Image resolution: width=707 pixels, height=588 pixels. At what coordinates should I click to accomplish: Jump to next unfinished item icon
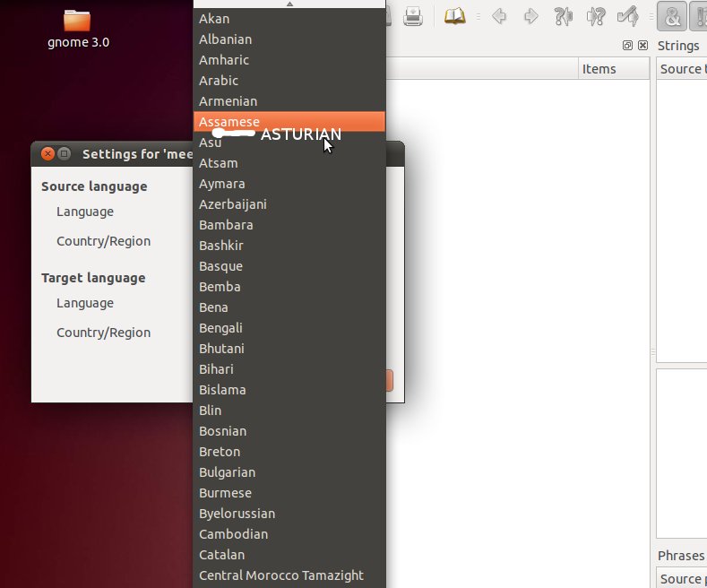click(595, 16)
